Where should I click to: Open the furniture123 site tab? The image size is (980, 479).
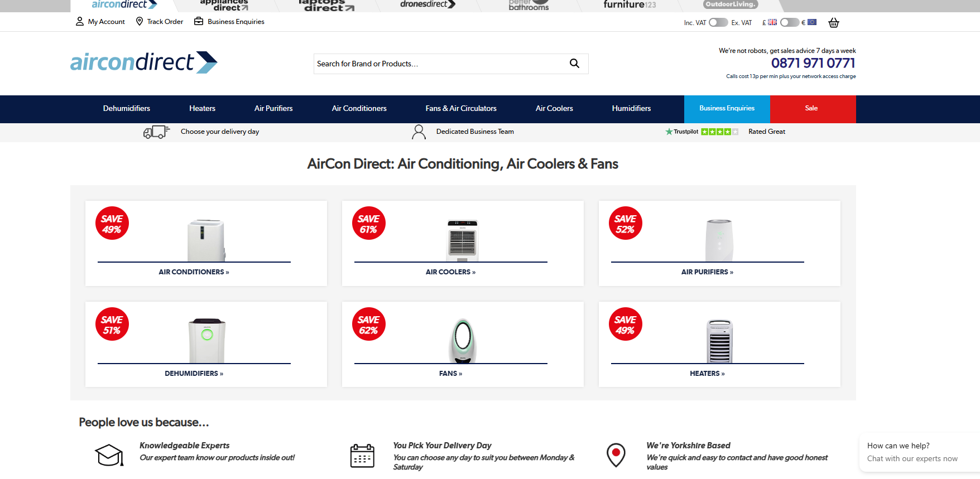click(629, 5)
